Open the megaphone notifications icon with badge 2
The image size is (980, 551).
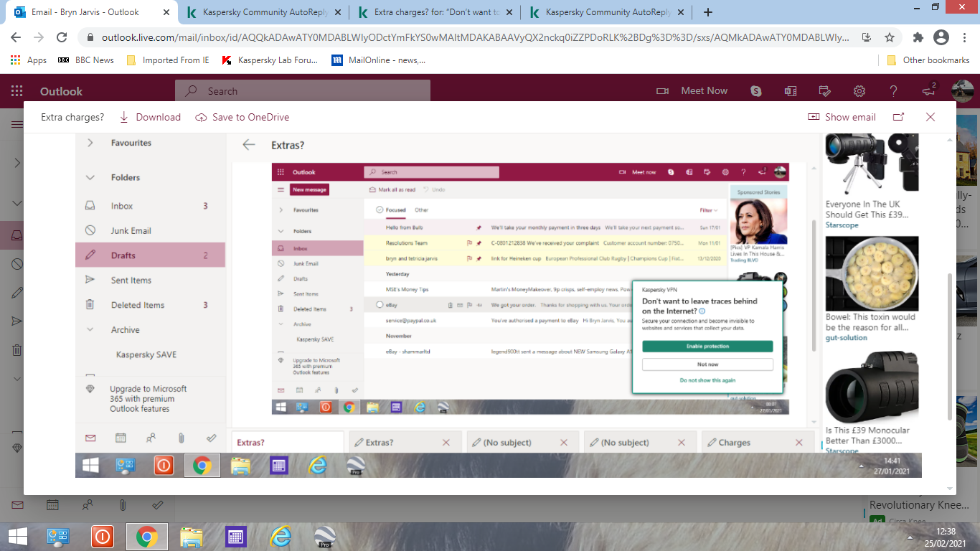click(929, 90)
